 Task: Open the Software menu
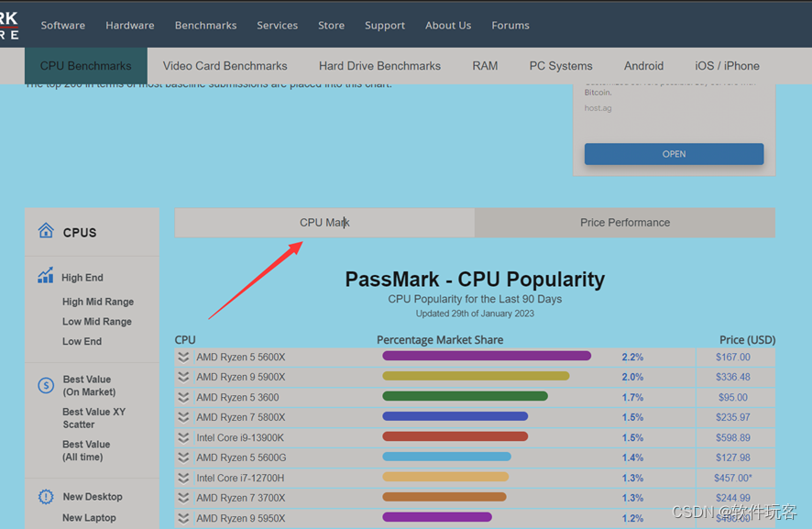click(63, 26)
